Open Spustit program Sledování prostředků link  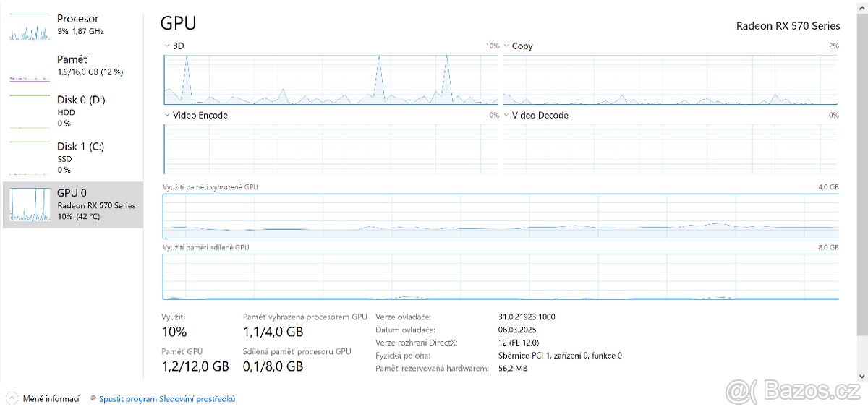coord(167,398)
